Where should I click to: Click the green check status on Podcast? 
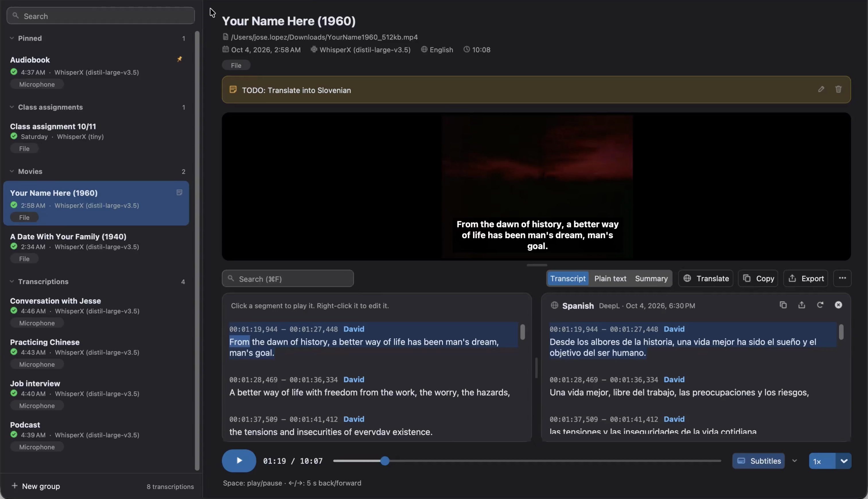point(14,434)
